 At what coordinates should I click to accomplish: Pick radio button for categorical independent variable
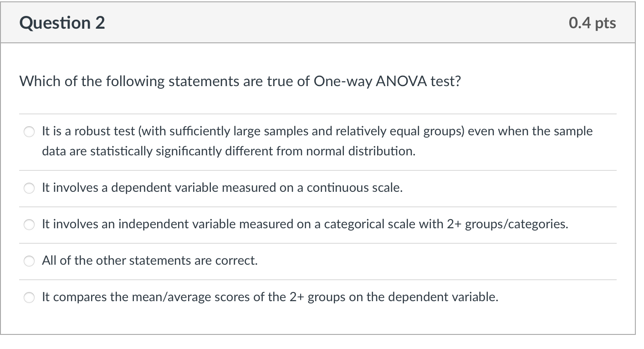[x=29, y=225]
